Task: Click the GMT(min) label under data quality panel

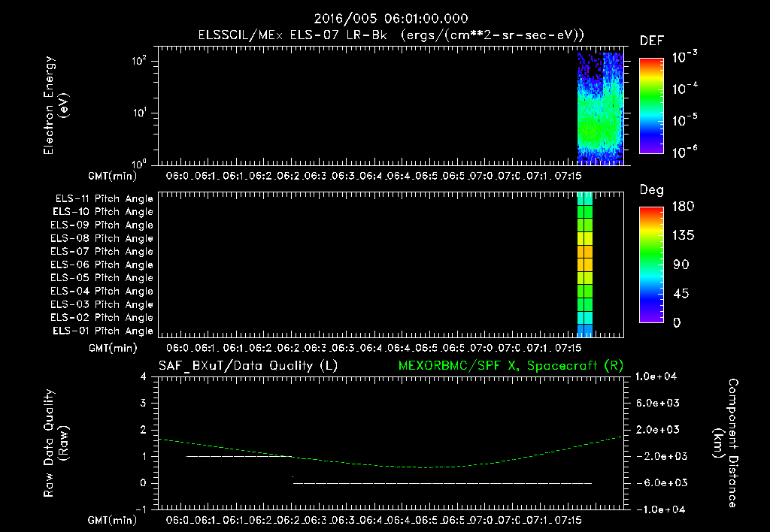Action: (x=113, y=520)
